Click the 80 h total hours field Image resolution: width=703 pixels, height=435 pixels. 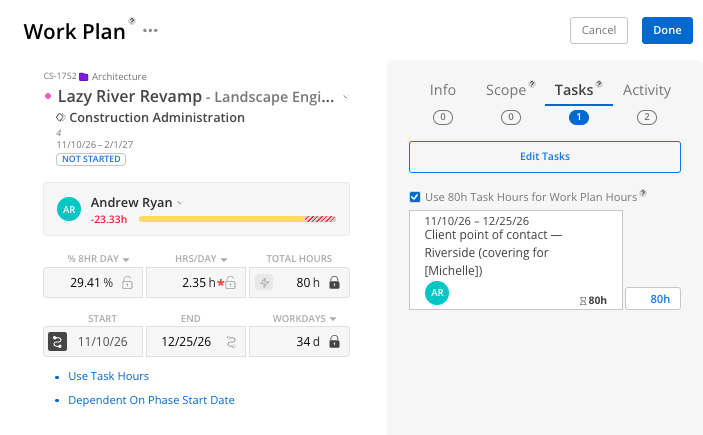[x=299, y=283]
